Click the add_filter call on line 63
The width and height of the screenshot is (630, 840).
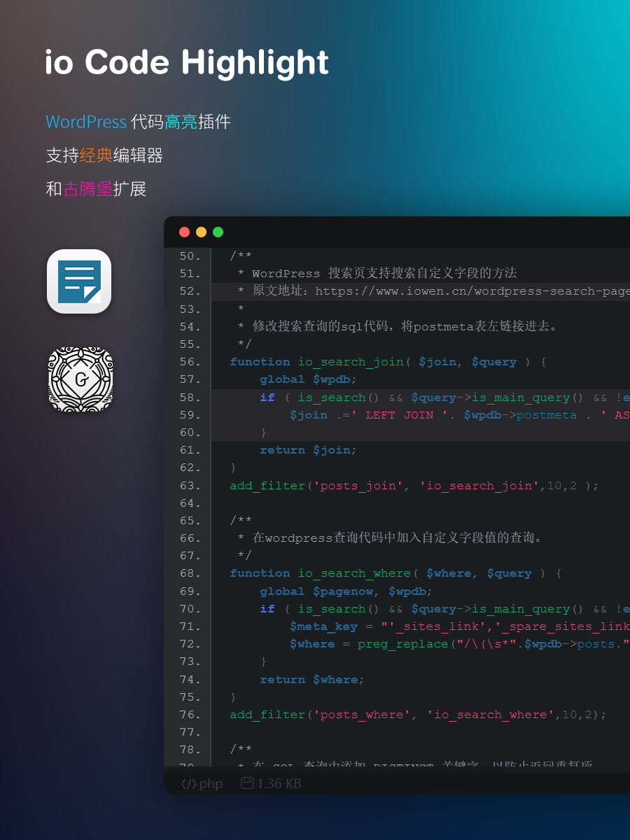point(266,486)
